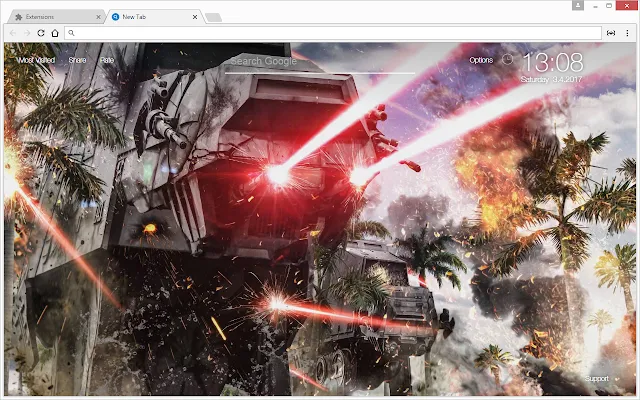Open a new tab with the new-tab button
This screenshot has width=640, height=400.
(213, 17)
